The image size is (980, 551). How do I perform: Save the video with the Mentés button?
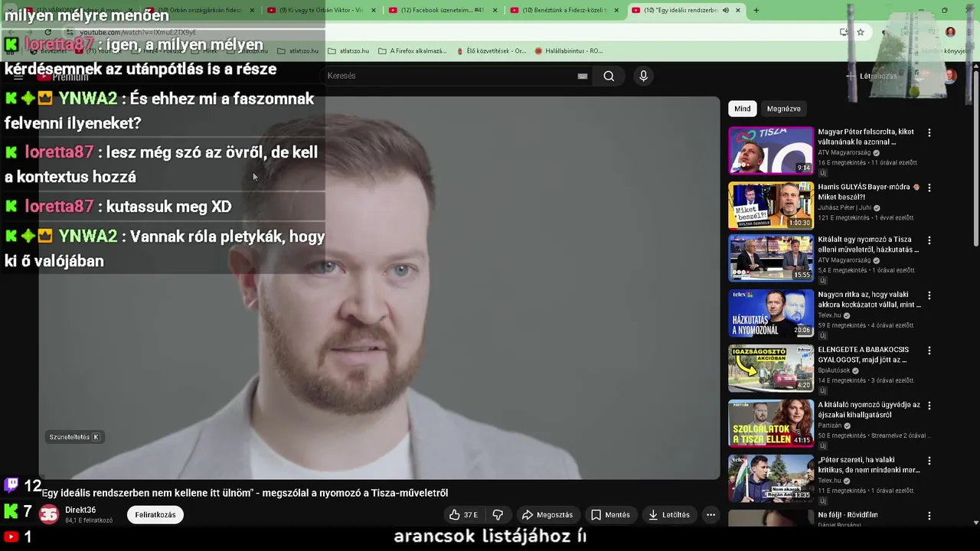coord(610,515)
